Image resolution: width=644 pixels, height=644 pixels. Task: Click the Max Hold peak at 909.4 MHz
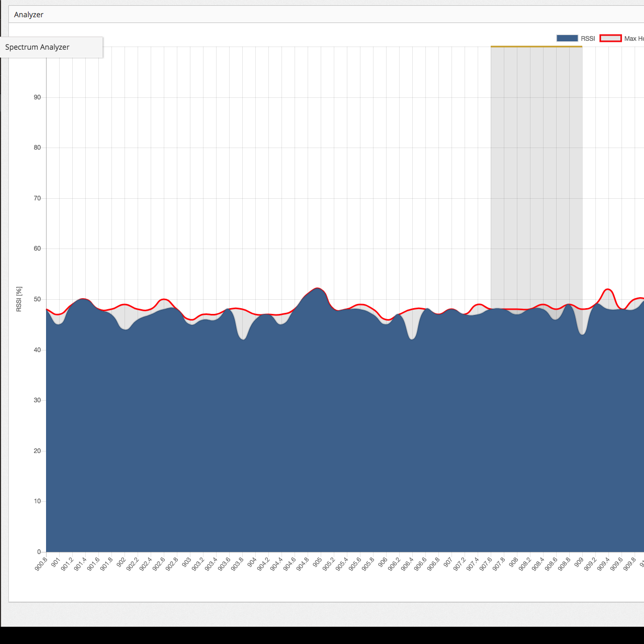tap(607, 289)
